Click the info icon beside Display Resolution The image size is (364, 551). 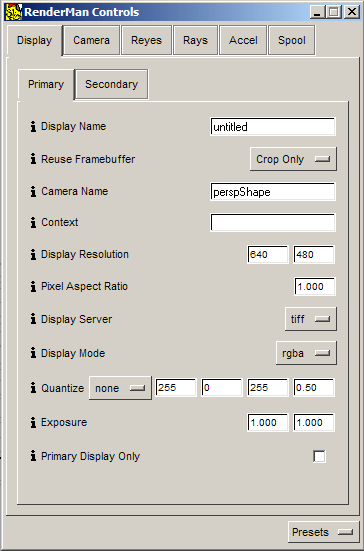pyautogui.click(x=33, y=254)
